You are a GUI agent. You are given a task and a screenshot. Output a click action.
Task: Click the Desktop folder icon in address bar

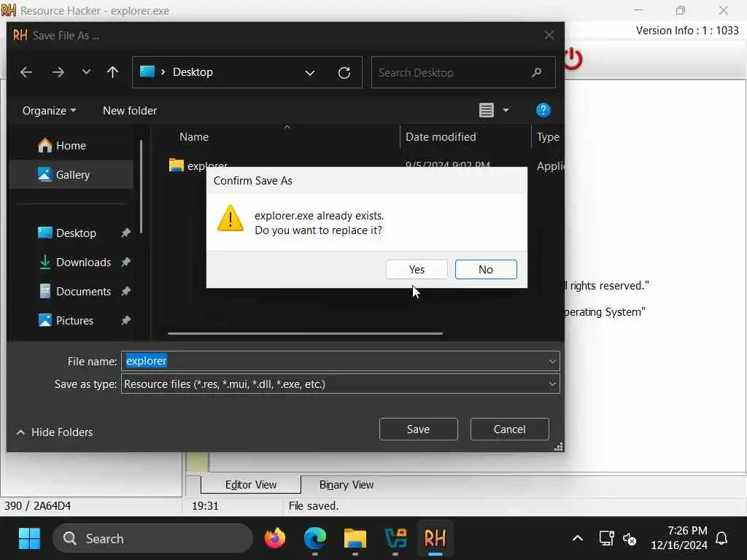(x=147, y=72)
